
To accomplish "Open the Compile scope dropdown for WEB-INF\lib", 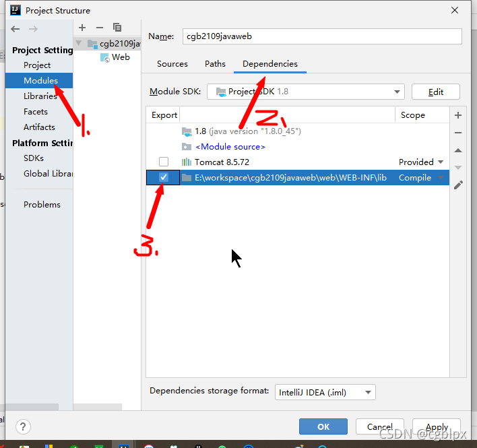I will [441, 178].
